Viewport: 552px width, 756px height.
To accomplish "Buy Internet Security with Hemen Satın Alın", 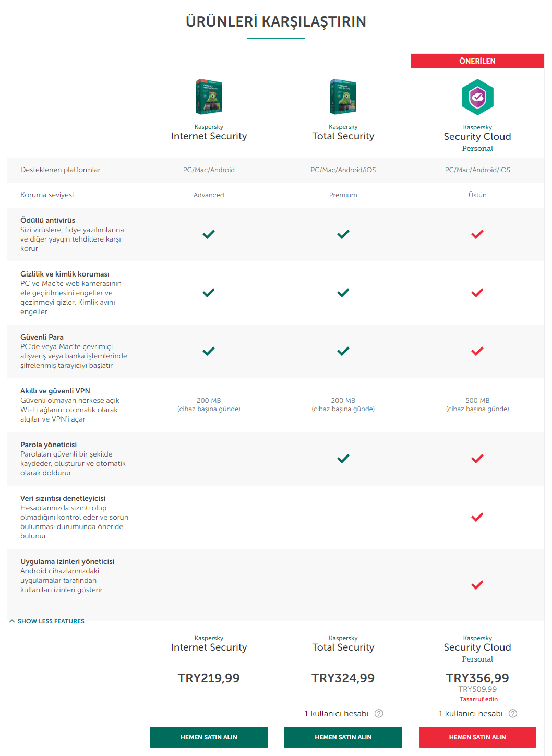I will (x=209, y=737).
